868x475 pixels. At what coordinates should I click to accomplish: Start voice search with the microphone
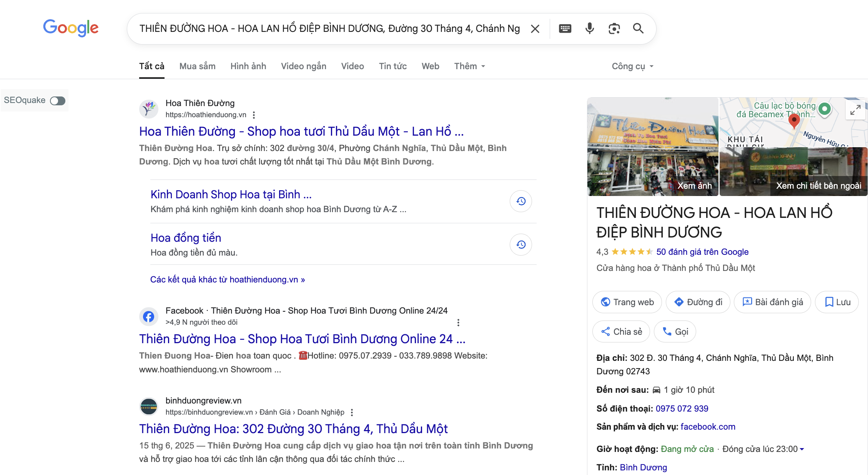pyautogui.click(x=589, y=28)
